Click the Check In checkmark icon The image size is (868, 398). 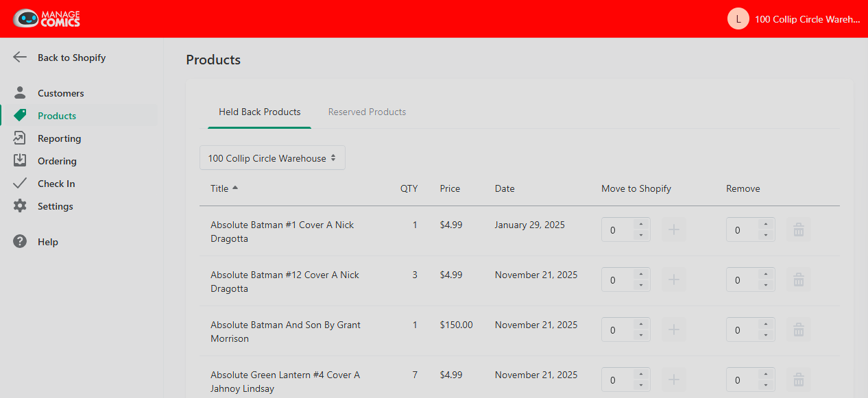20,183
